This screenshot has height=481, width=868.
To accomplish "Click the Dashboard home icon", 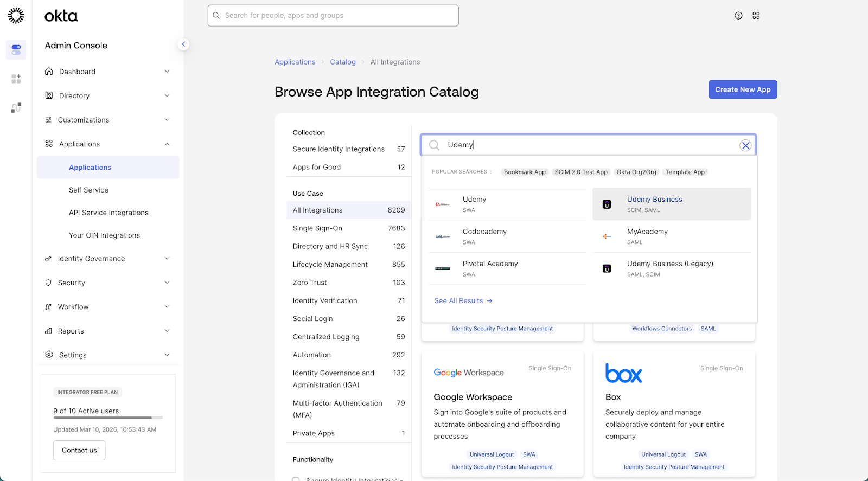I will tap(49, 72).
